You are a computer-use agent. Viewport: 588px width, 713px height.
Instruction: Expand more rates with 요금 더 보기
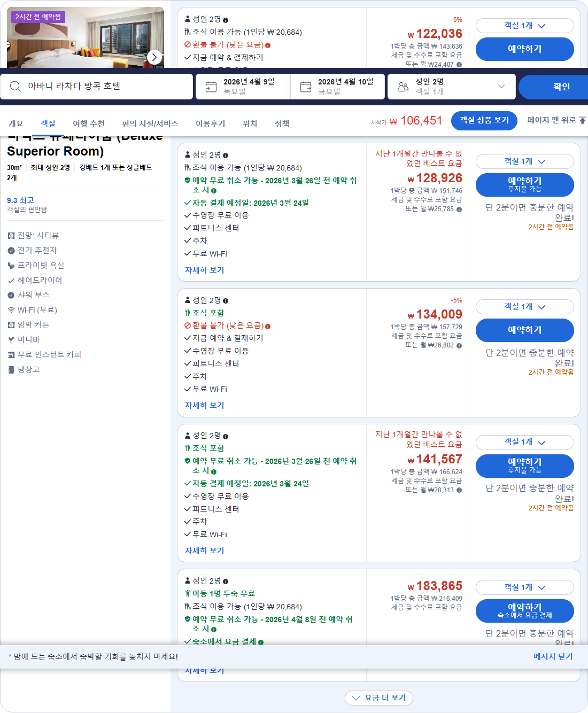[379, 698]
